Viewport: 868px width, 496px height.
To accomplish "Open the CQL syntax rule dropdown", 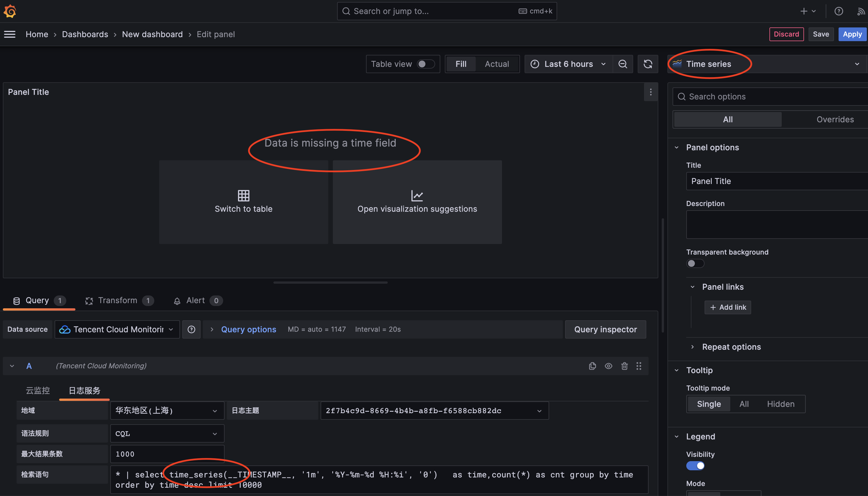I will point(167,433).
